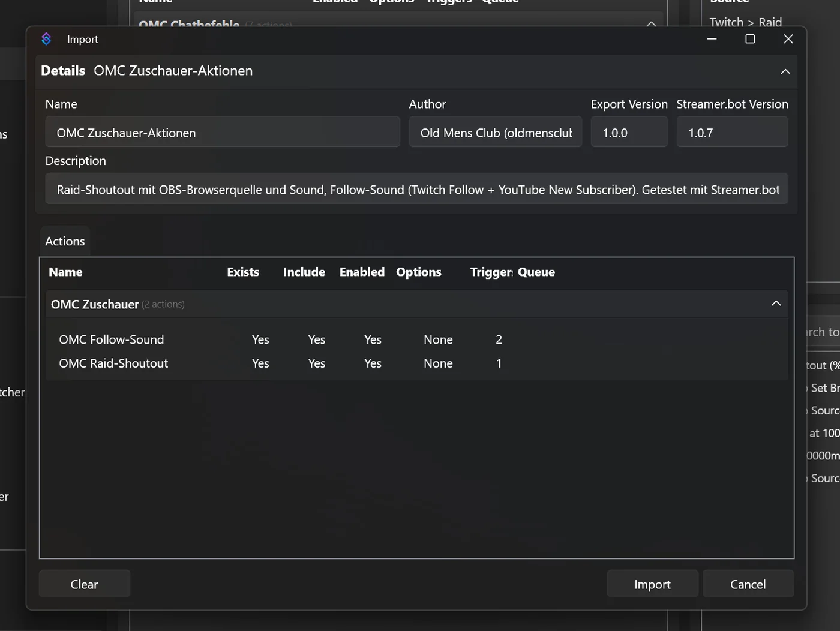Viewport: 840px width, 631px height.
Task: Collapse the Details section chevron
Action: click(785, 71)
